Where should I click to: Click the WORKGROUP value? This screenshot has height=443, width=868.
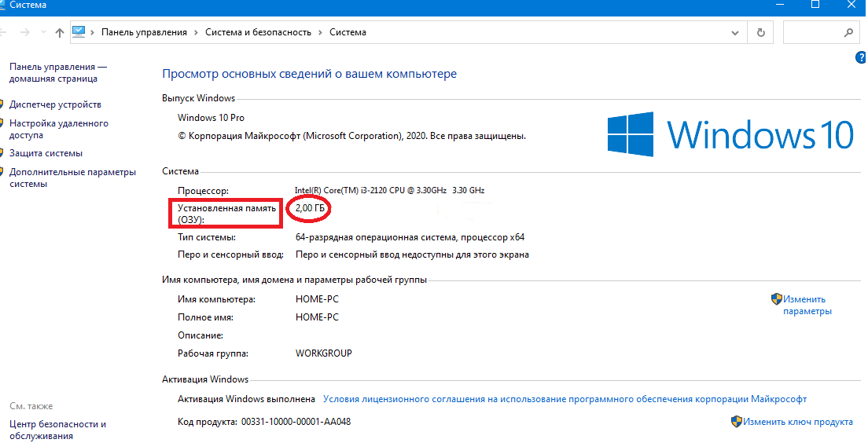[324, 353]
